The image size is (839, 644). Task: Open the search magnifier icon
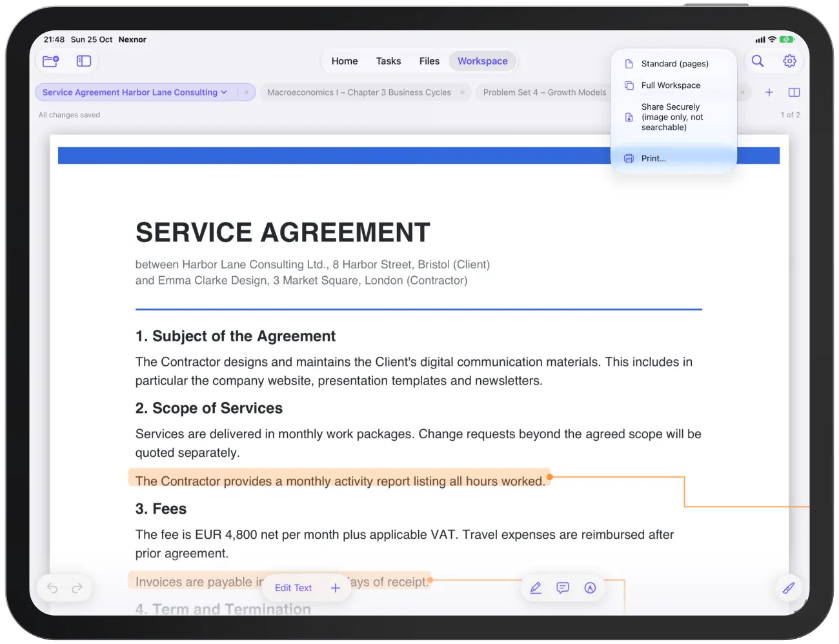pyautogui.click(x=758, y=61)
